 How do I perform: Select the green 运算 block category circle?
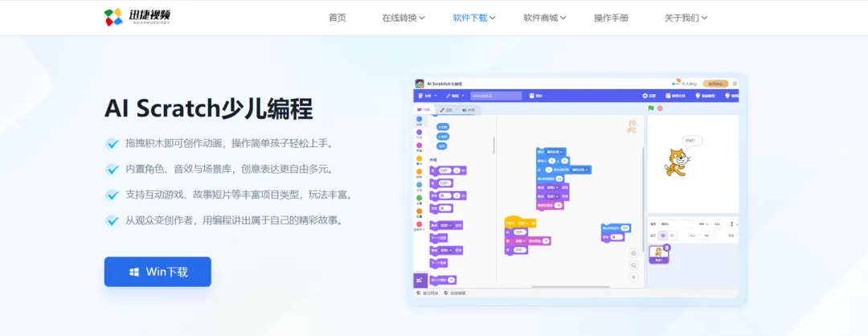tap(419, 198)
